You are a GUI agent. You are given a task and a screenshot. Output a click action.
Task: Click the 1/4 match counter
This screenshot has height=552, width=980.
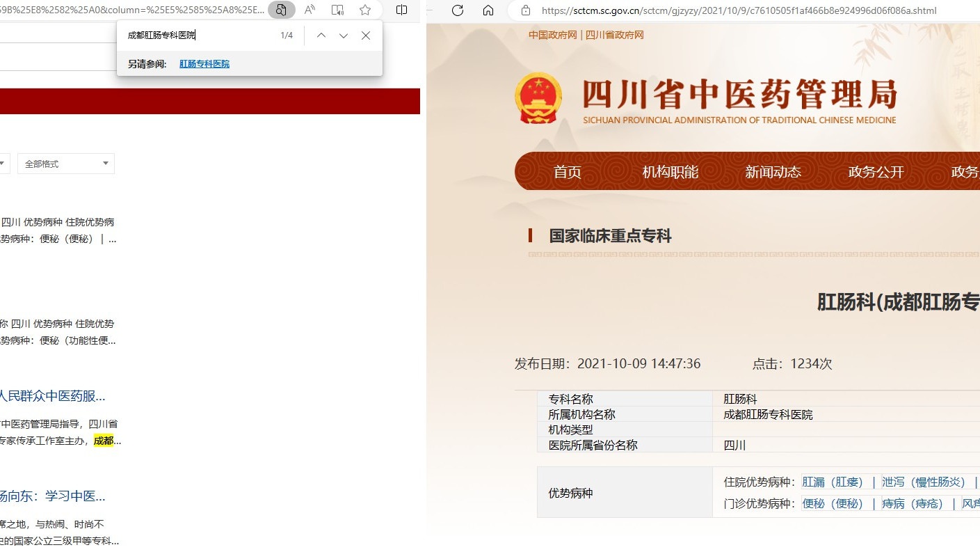tap(287, 36)
